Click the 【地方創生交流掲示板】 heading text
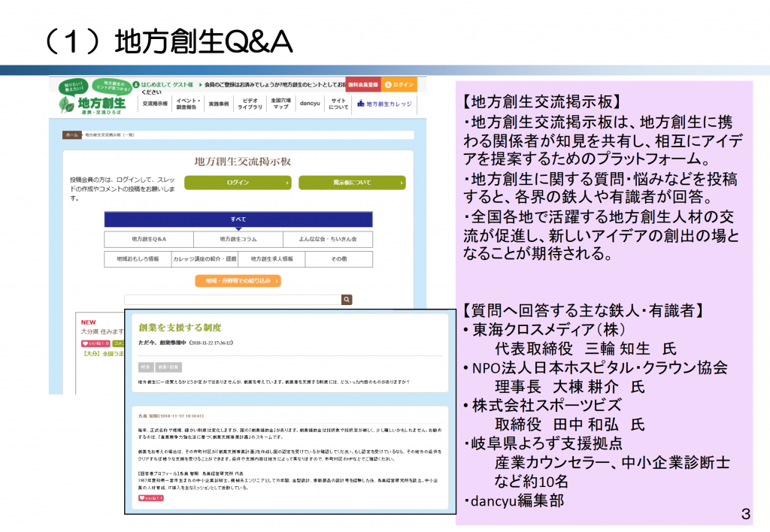The image size is (770, 532). (x=542, y=101)
